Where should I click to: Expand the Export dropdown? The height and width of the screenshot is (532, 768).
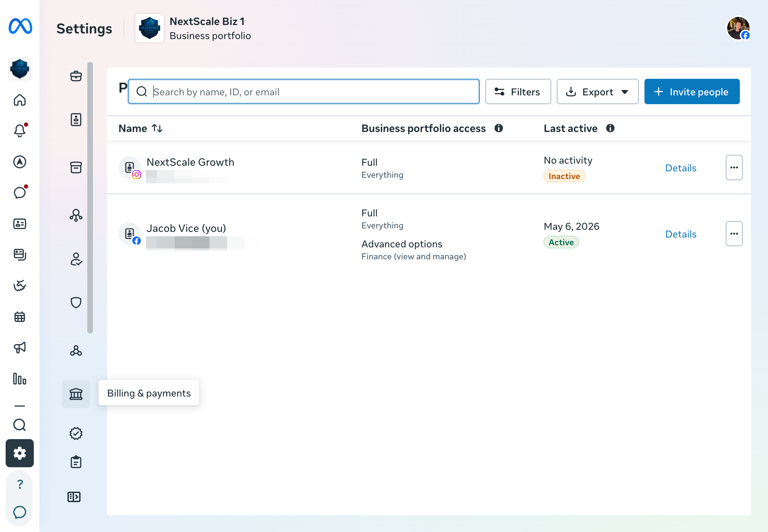coord(598,91)
